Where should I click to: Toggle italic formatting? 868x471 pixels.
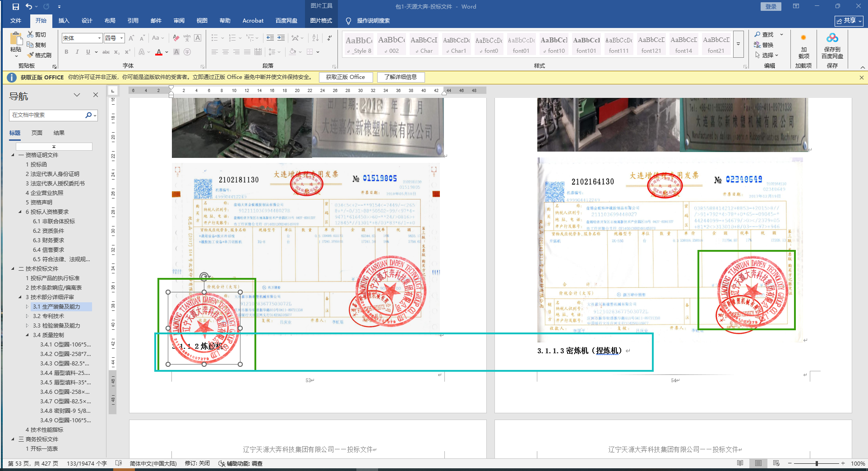(77, 52)
